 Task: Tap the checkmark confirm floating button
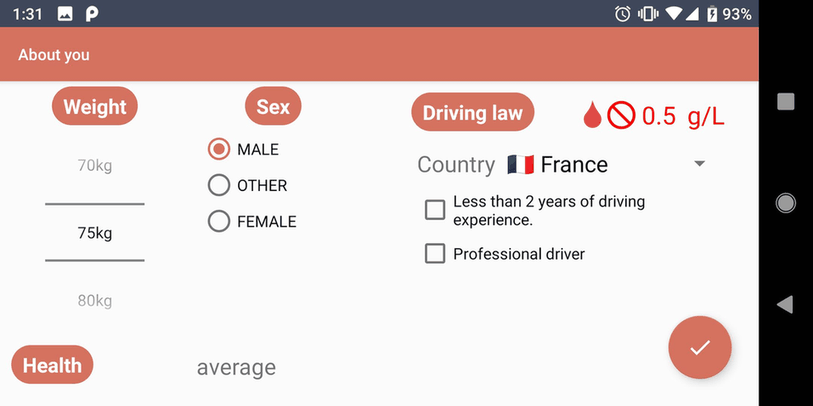tap(700, 348)
